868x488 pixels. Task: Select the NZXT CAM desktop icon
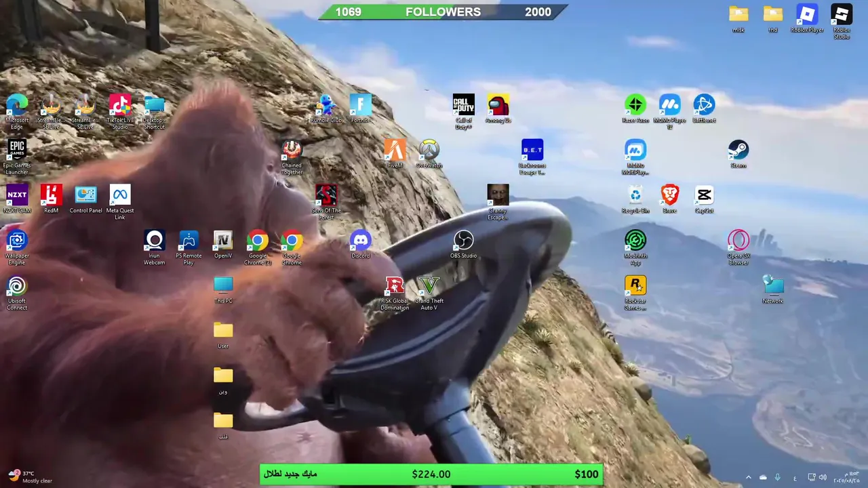point(17,199)
